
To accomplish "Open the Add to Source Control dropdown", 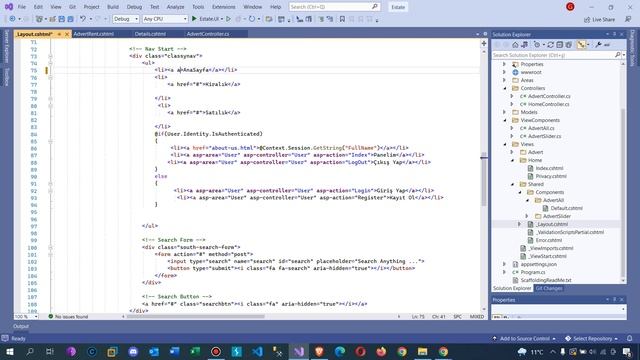I will [x=524, y=338].
